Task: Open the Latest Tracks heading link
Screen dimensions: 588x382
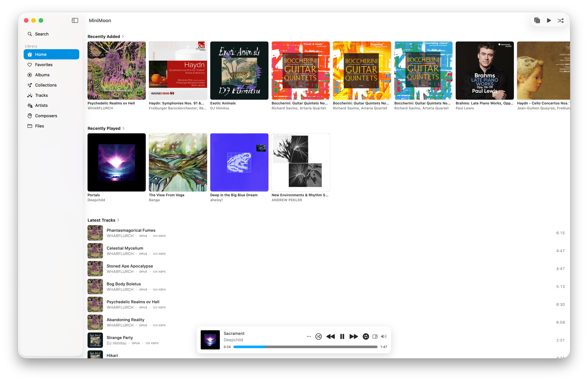Action: (101, 220)
